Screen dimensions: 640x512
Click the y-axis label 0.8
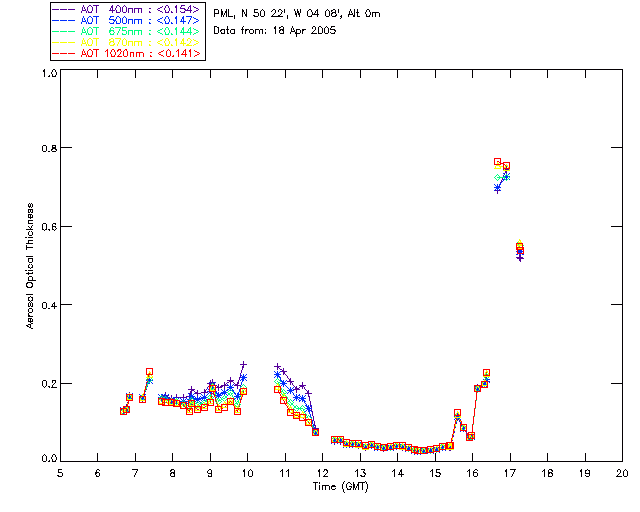click(49, 148)
